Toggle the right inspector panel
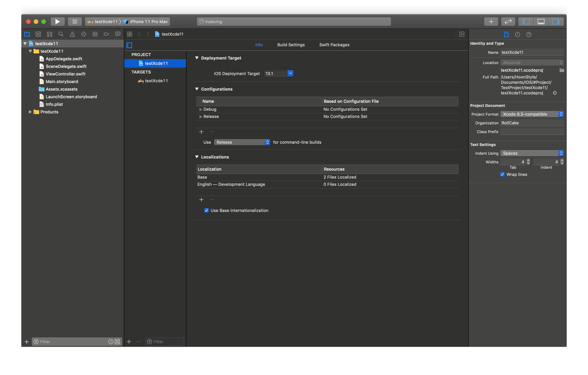 pyautogui.click(x=556, y=22)
